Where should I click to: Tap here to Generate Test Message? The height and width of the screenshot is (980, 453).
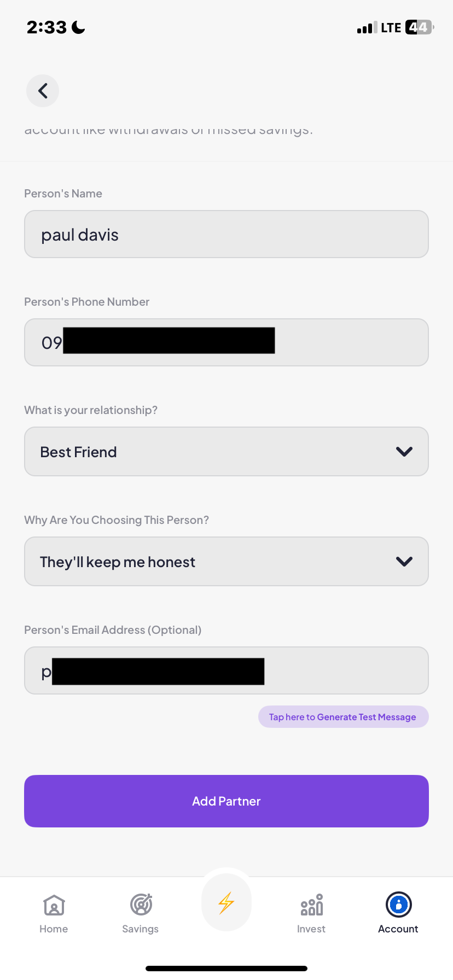(343, 717)
